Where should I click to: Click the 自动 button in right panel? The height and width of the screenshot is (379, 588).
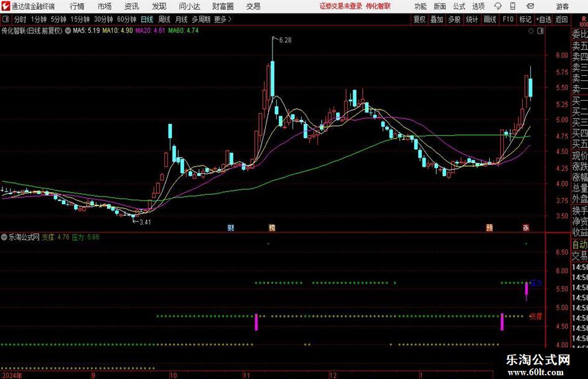click(x=579, y=245)
